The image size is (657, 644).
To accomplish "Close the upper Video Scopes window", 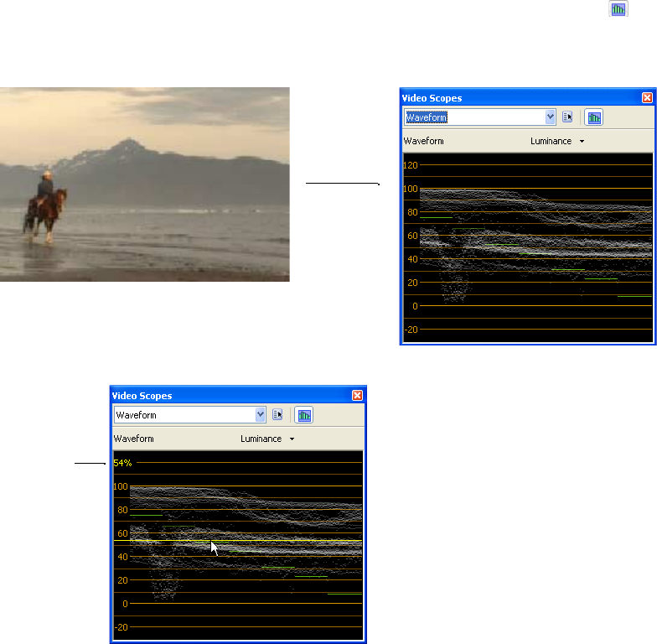I will click(647, 97).
